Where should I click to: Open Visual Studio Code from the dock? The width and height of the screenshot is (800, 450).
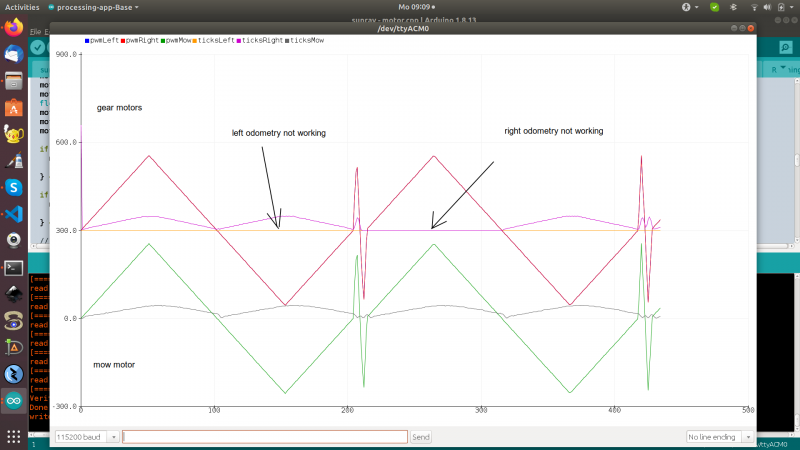click(14, 214)
